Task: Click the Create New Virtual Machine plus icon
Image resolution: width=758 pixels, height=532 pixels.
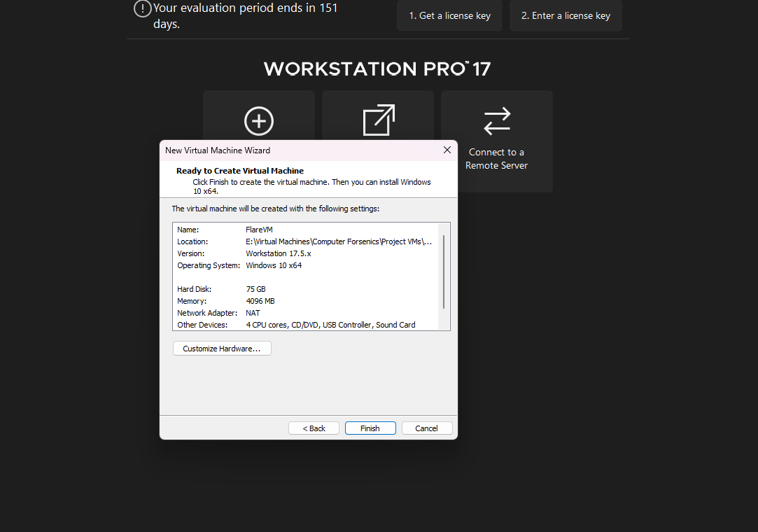Action: click(259, 121)
